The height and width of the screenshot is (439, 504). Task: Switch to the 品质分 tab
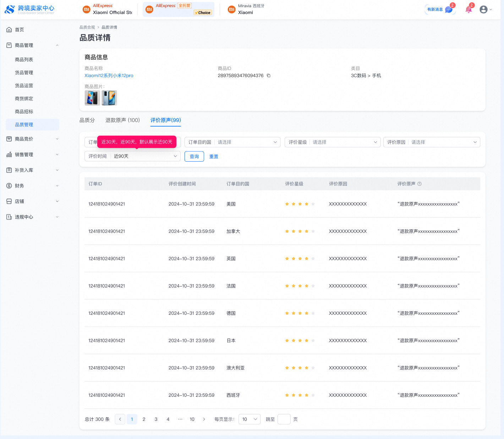[x=87, y=120]
